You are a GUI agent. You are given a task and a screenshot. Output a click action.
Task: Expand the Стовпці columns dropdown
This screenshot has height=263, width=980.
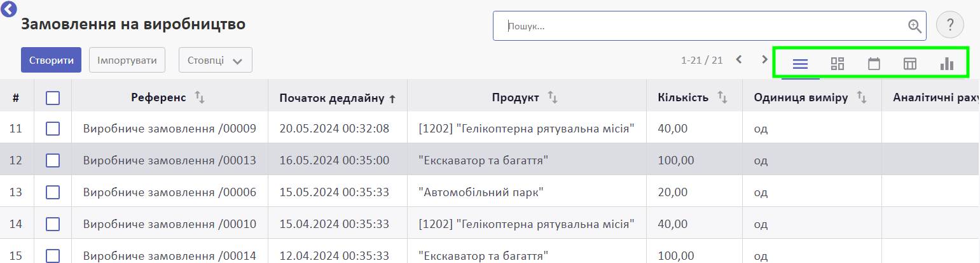[216, 60]
